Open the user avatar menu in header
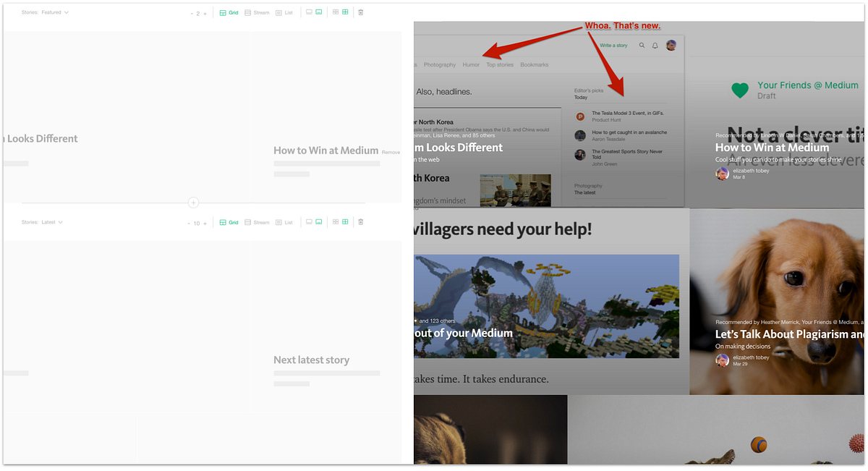The height and width of the screenshot is (471, 868). click(671, 45)
